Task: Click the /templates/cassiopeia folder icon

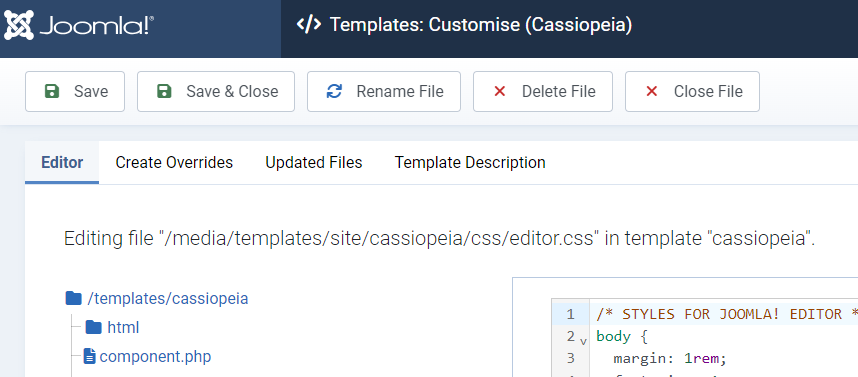Action: [x=73, y=298]
